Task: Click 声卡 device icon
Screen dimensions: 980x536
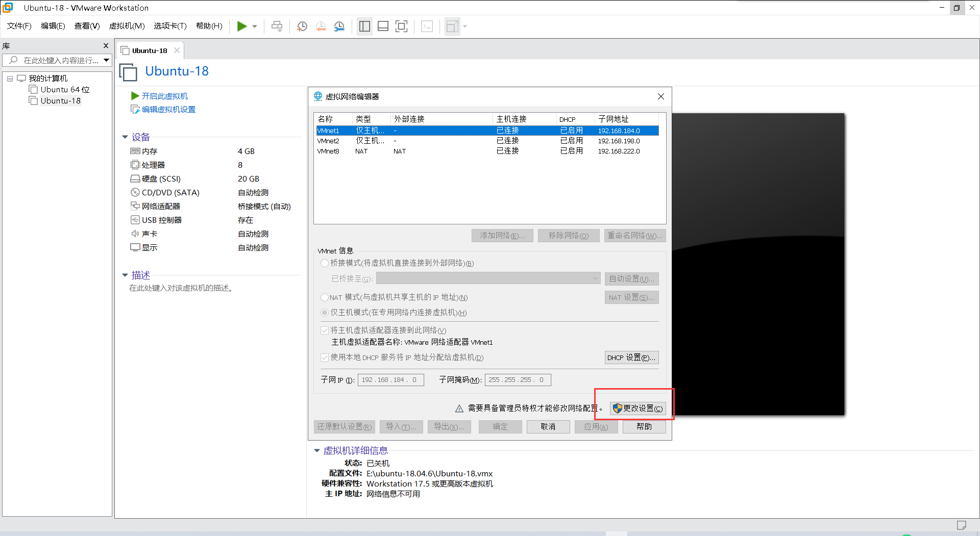Action: click(x=135, y=234)
